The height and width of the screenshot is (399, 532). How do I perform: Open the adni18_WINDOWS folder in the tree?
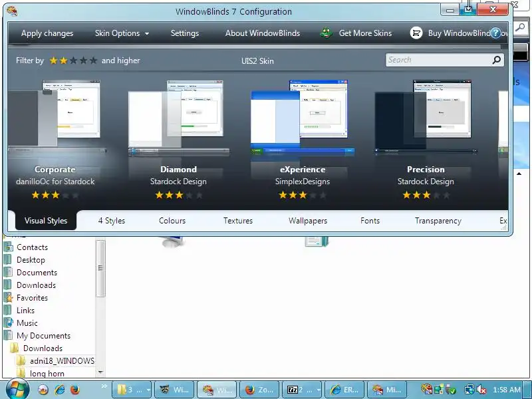tap(62, 360)
